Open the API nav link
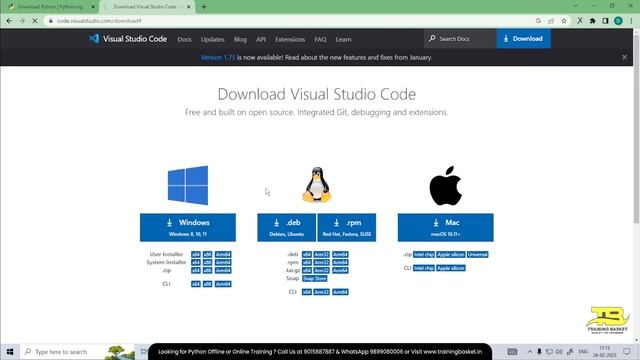The height and width of the screenshot is (360, 640). point(261,39)
